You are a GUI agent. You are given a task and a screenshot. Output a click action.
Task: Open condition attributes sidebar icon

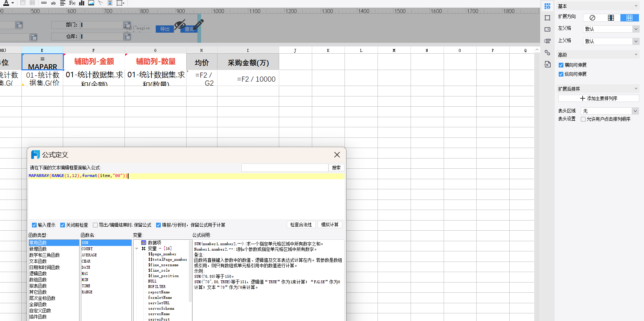(547, 41)
